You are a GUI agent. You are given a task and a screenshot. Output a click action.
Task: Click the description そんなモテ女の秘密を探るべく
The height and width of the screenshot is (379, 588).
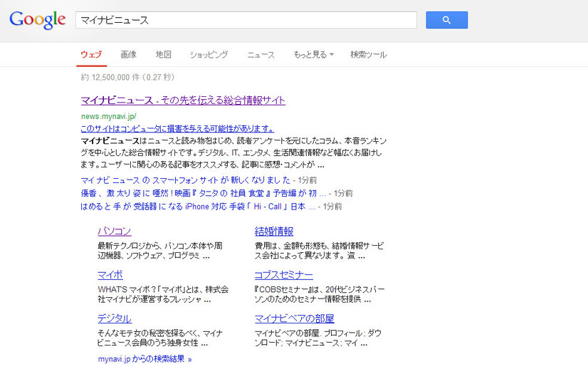(160, 338)
